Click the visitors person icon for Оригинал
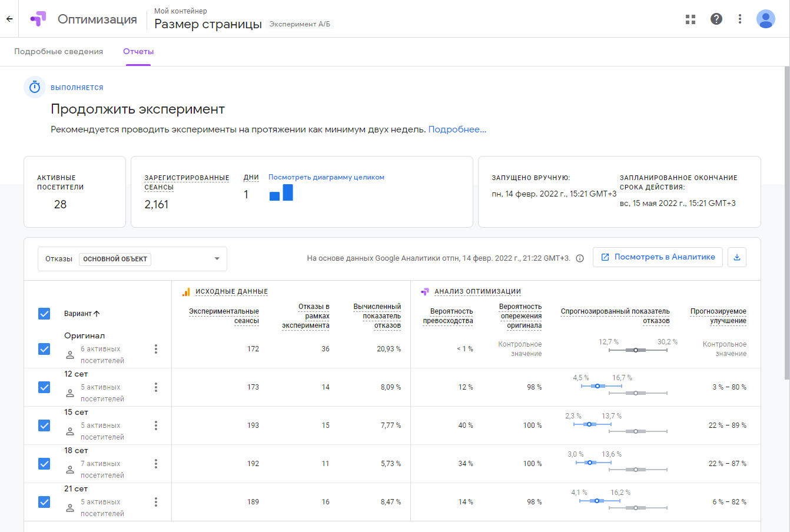This screenshot has width=790, height=532. tap(70, 355)
